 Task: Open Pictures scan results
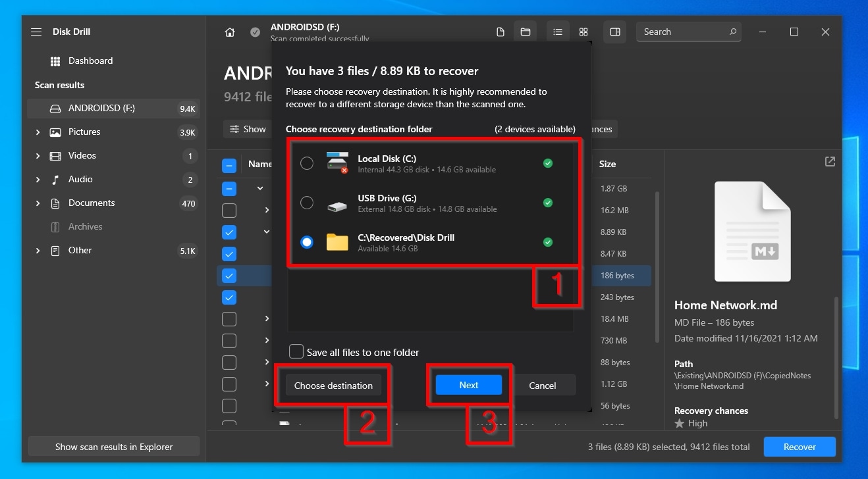113,132
